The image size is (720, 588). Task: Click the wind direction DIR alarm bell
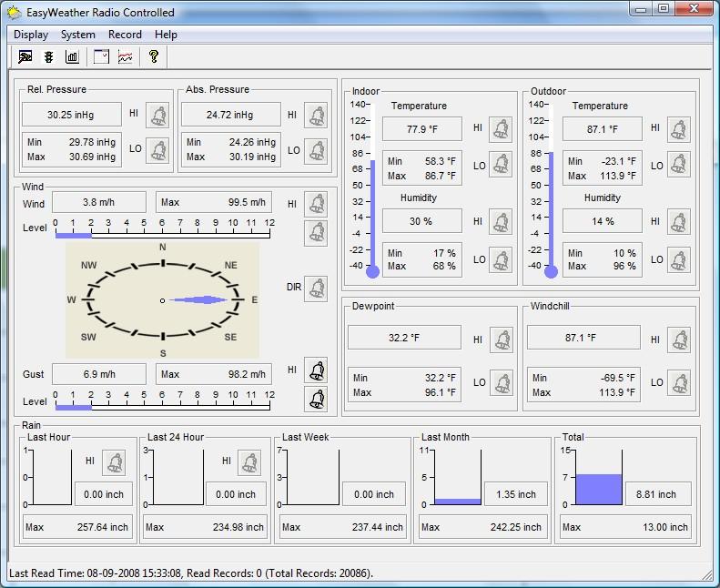pyautogui.click(x=316, y=289)
